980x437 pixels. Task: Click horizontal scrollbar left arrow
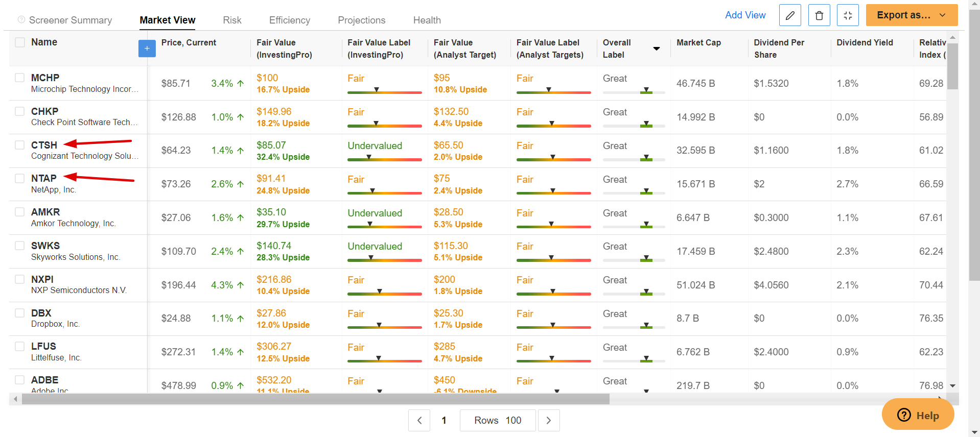pyautogui.click(x=15, y=399)
